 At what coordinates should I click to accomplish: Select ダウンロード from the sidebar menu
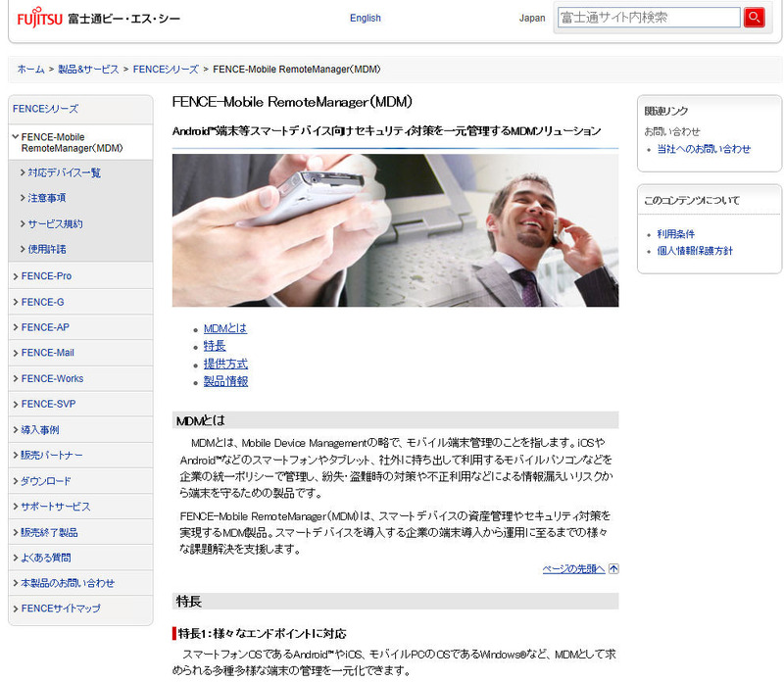tap(46, 481)
